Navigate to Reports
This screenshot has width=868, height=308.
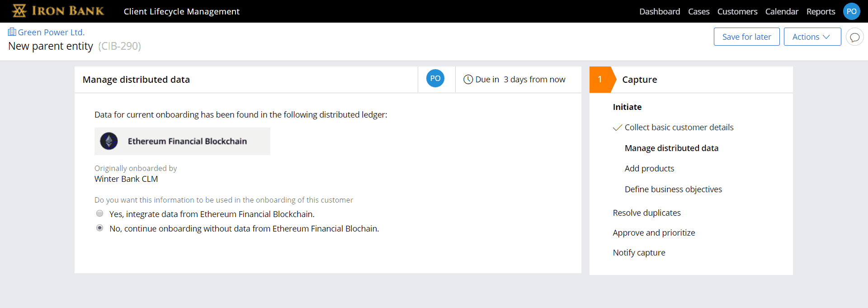pyautogui.click(x=821, y=11)
